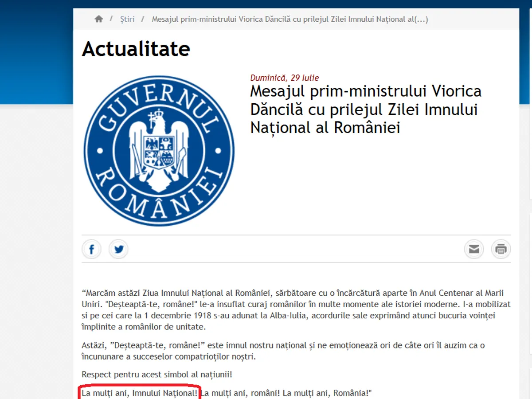Share the article on Facebook
The image size is (532, 399).
click(92, 250)
